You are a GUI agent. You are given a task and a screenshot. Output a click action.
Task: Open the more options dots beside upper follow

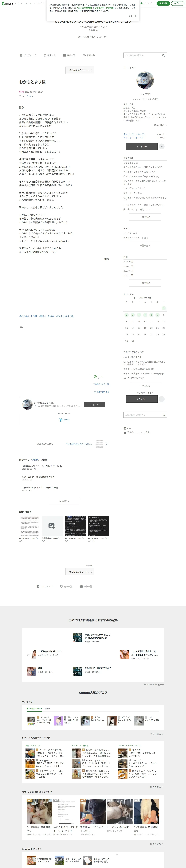coord(162,147)
